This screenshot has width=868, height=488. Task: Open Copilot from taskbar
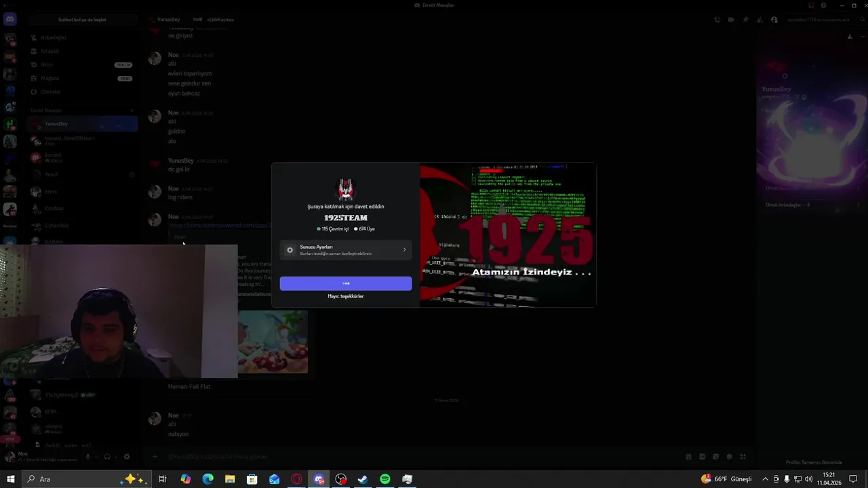click(185, 479)
